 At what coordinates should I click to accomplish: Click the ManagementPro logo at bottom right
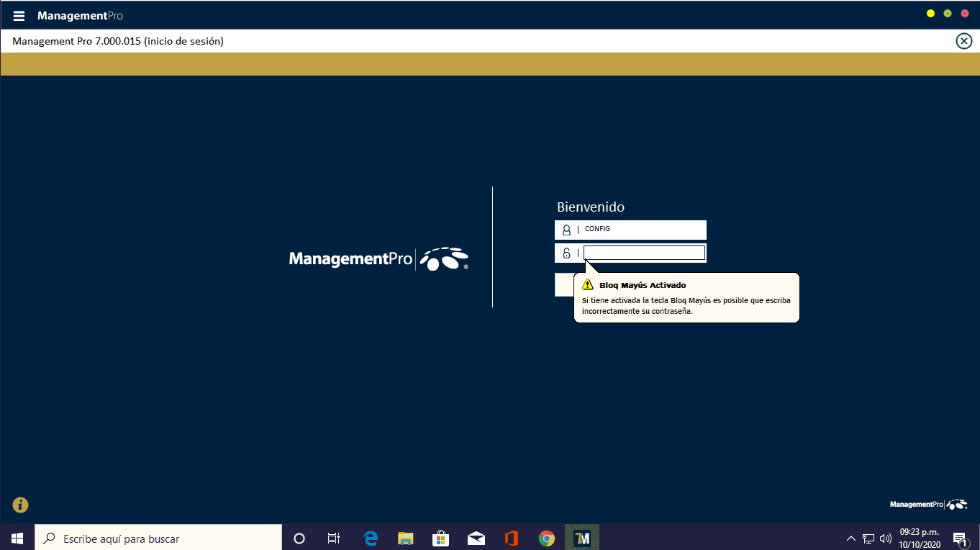click(x=928, y=505)
